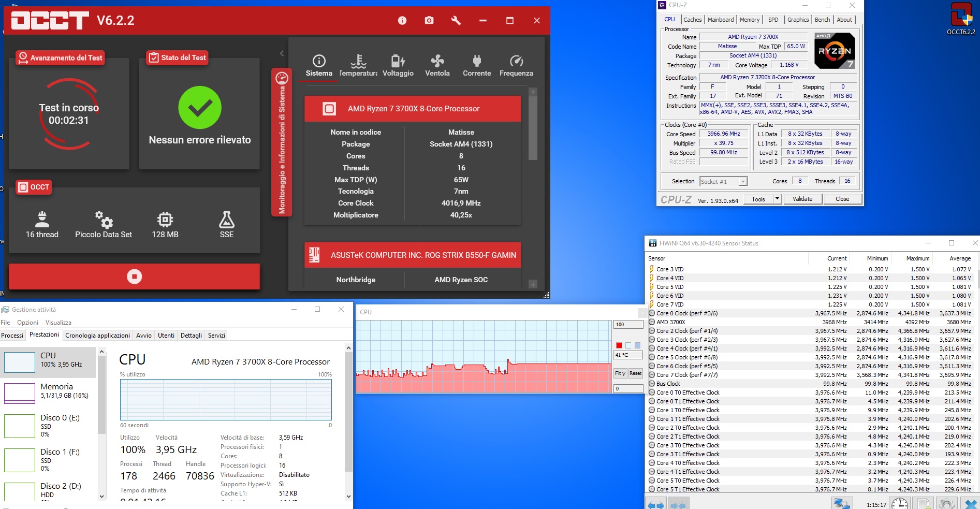Click the 128 MB memory chip icon
The image size is (980, 509).
[x=165, y=220]
